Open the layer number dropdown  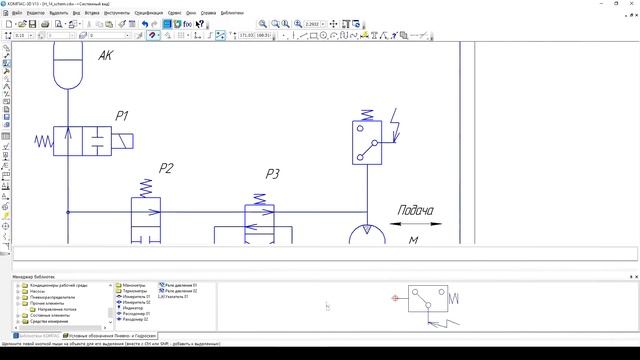pyautogui.click(x=127, y=36)
